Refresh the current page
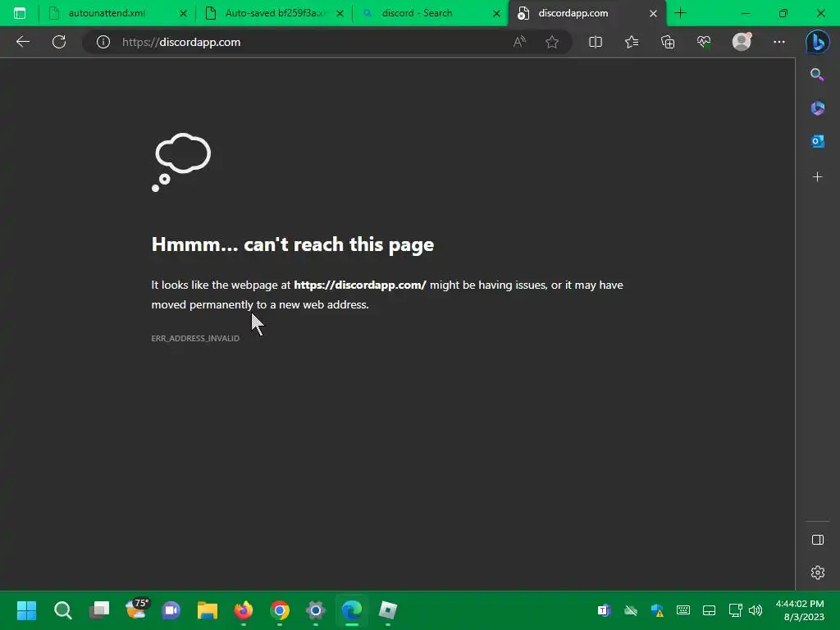Screen dimensions: 840x630 [59, 42]
